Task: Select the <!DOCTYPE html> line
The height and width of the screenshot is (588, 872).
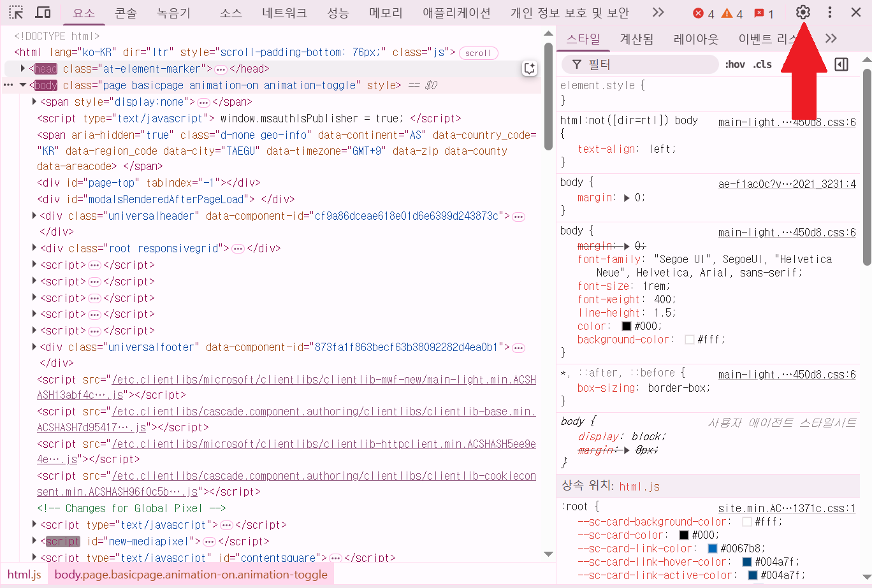Action: [57, 36]
